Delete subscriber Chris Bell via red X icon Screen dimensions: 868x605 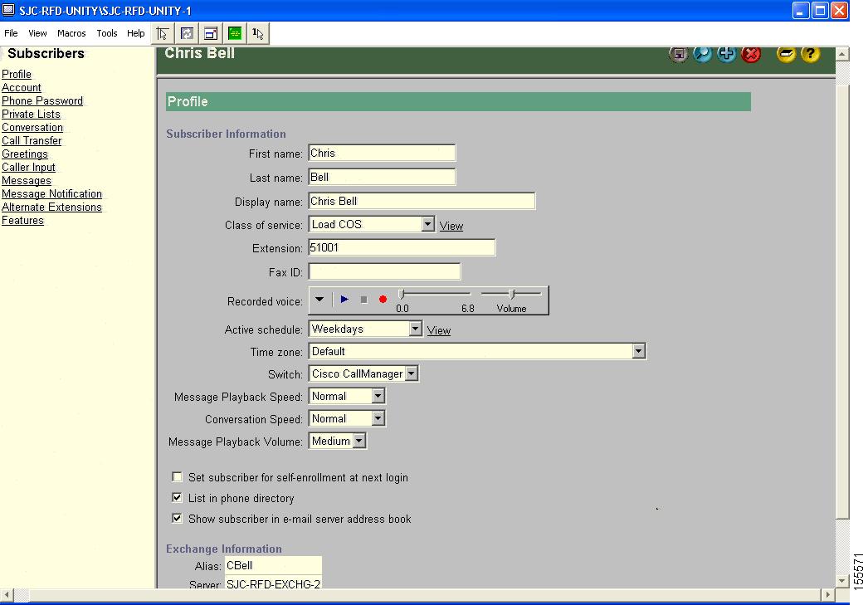click(751, 53)
